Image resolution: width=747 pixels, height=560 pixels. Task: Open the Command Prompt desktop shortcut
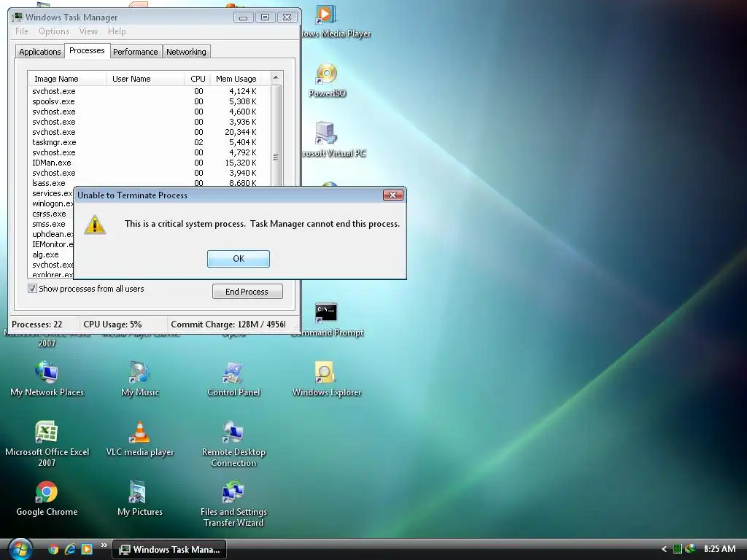(x=327, y=314)
